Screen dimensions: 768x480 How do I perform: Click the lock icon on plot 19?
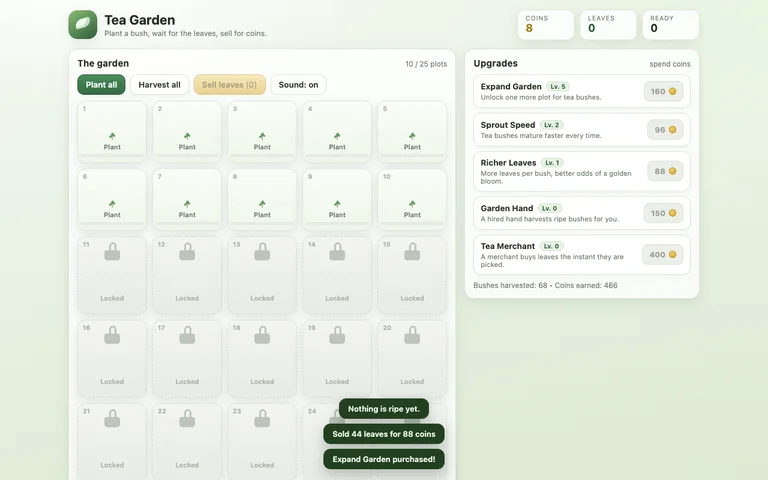coord(337,335)
